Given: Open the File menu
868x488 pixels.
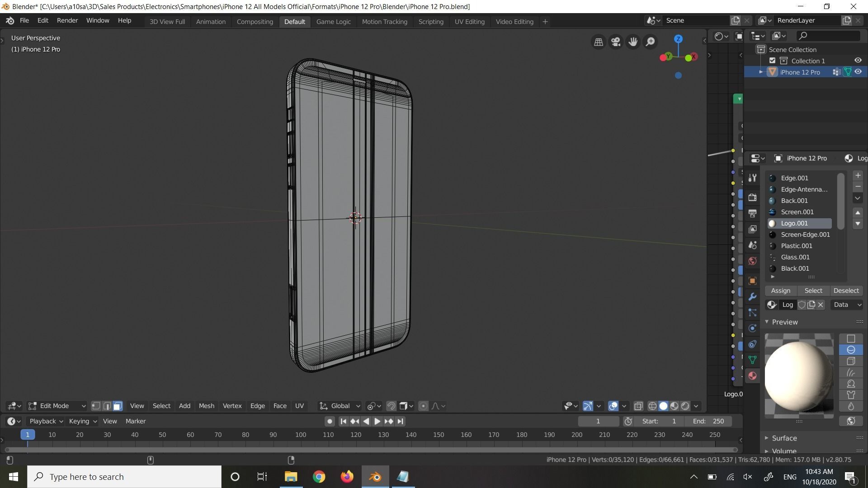Looking at the screenshot, I should tap(24, 21).
